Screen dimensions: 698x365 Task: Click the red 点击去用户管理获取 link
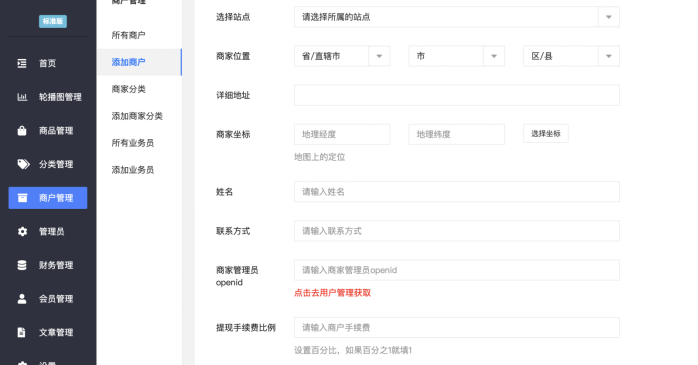333,293
